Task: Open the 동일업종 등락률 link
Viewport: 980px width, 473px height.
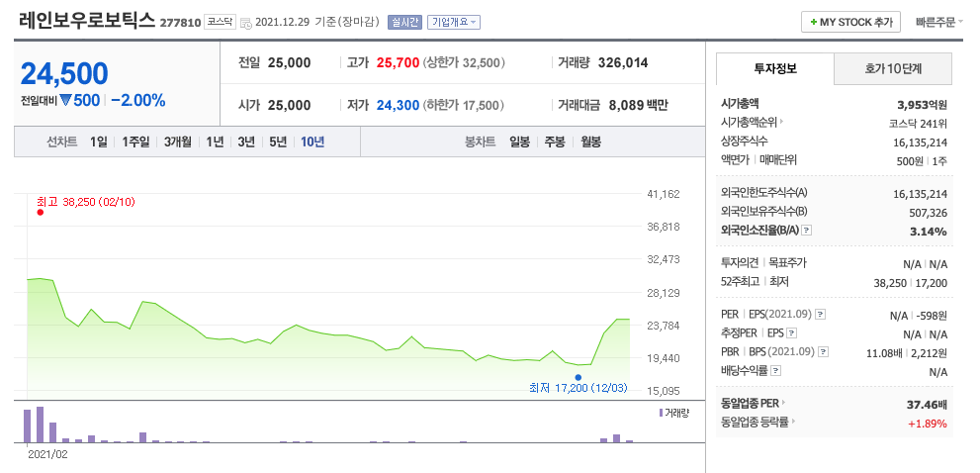Action: coord(758,422)
